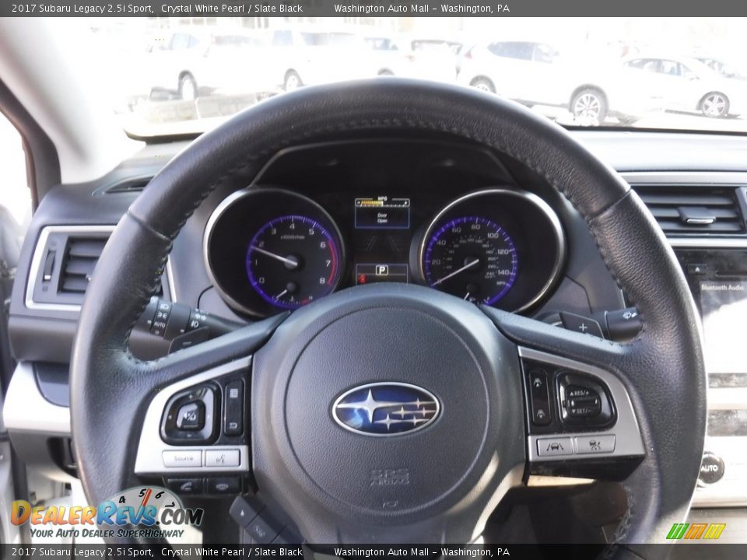Toggle the lane departure warning button

(x=555, y=446)
